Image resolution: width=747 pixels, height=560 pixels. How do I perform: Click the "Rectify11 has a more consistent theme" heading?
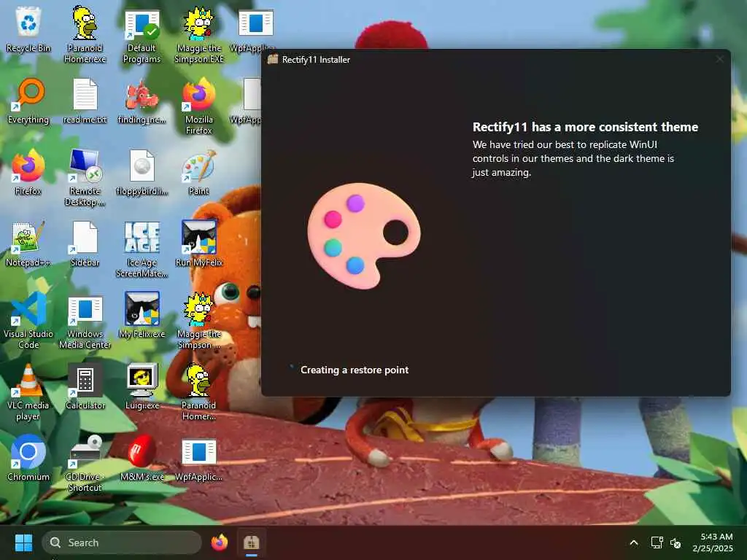point(585,127)
